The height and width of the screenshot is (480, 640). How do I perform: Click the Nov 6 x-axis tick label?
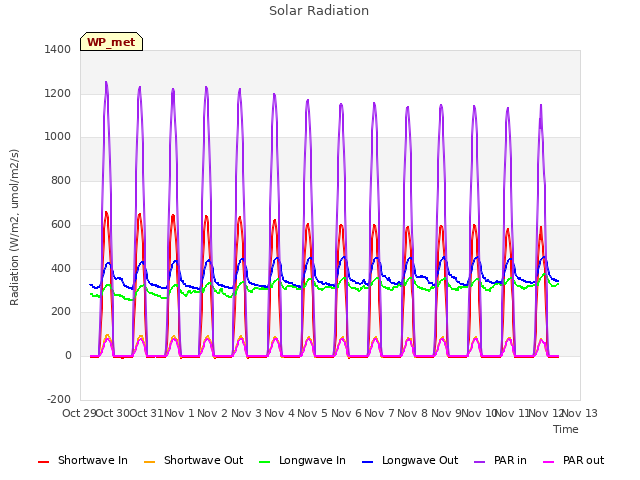pos(346,413)
